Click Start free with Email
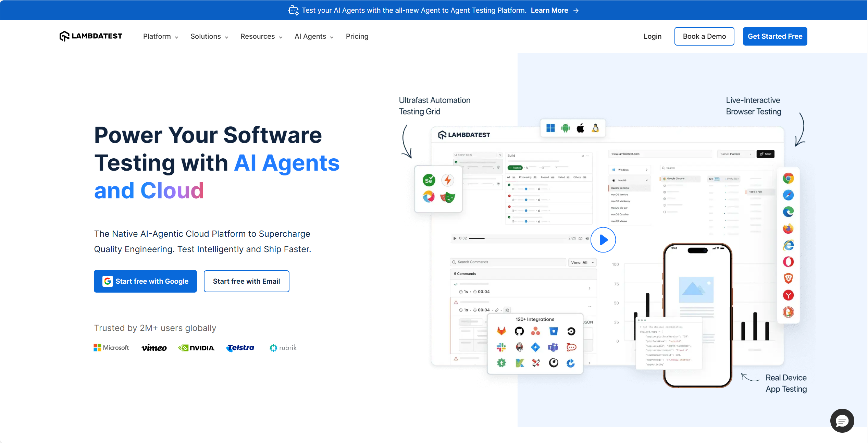Screen dimensions: 868x443 coord(246,281)
